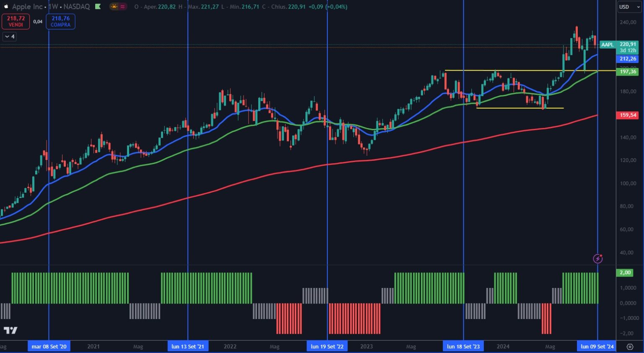Open the purple lightning event marker
The image size is (644, 353).
point(598,259)
